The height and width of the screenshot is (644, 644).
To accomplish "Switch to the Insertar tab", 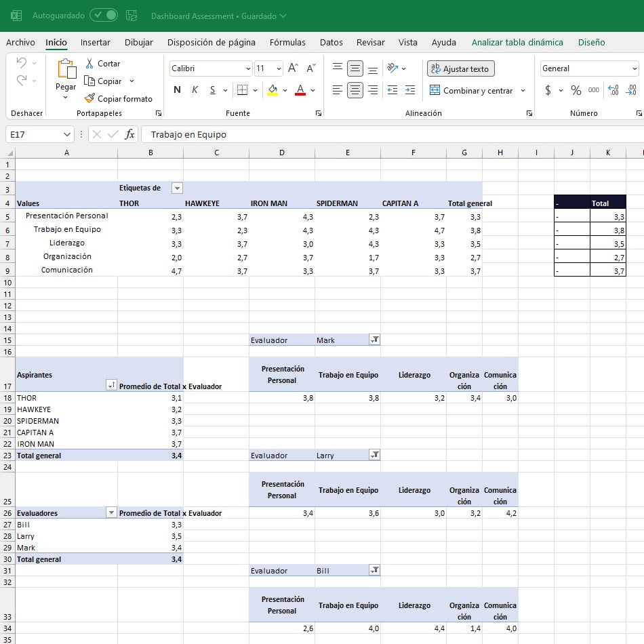I will click(x=96, y=42).
